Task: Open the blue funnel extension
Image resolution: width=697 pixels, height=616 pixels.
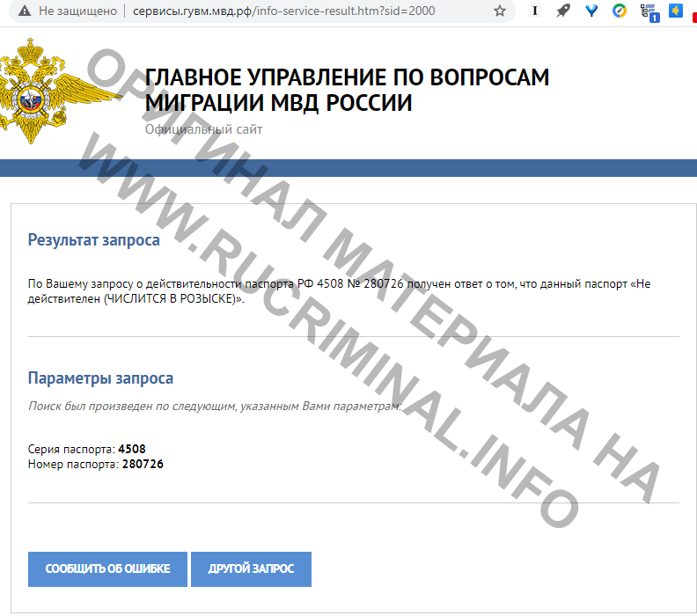Action: pyautogui.click(x=591, y=11)
